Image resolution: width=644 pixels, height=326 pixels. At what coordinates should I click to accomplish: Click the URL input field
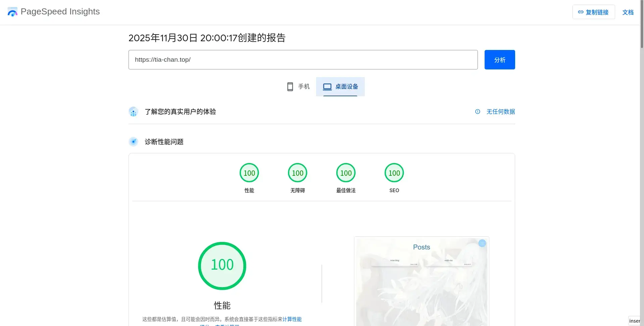pyautogui.click(x=303, y=60)
